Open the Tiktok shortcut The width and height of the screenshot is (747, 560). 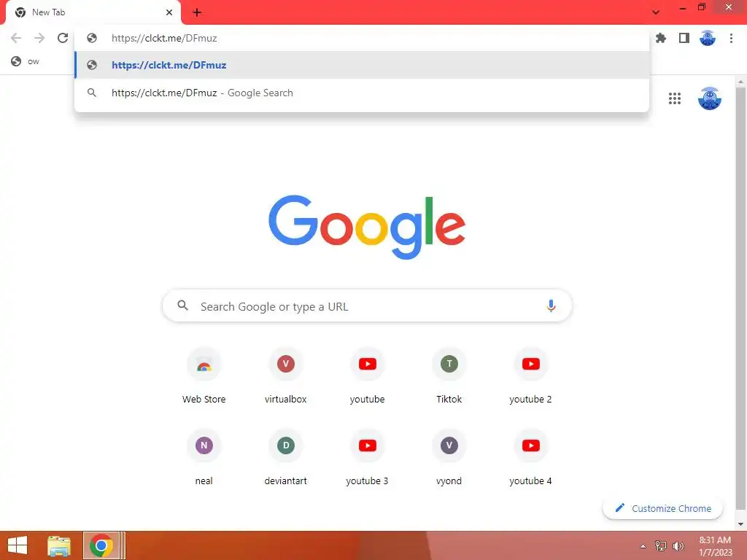point(449,377)
